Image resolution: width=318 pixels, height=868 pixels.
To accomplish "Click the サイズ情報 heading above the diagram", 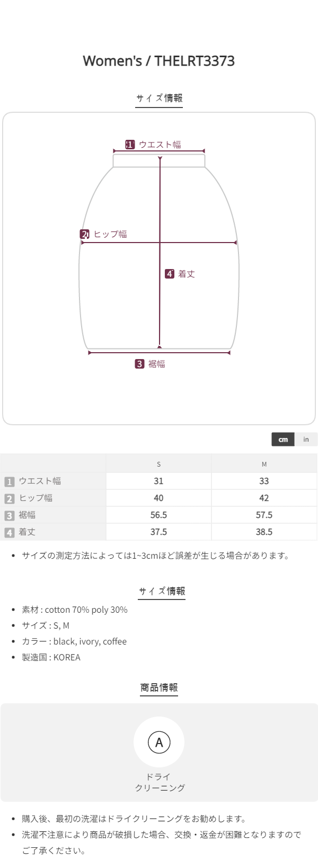I will click(159, 98).
